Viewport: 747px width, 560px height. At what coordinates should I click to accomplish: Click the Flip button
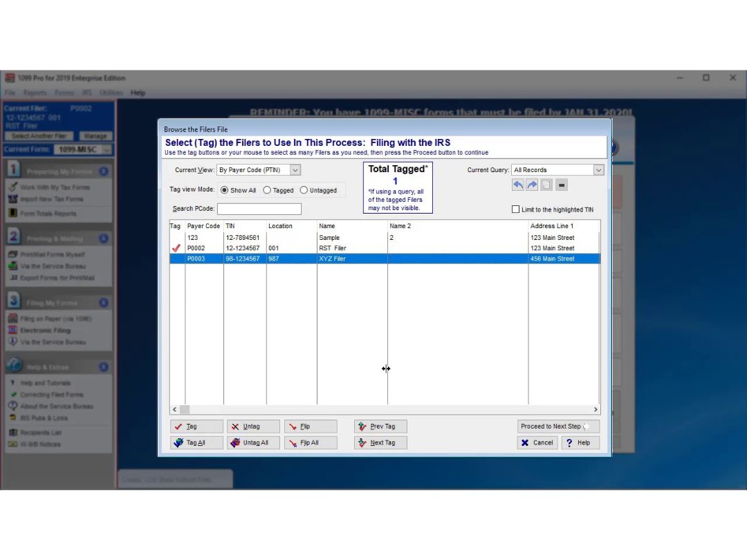tap(311, 426)
